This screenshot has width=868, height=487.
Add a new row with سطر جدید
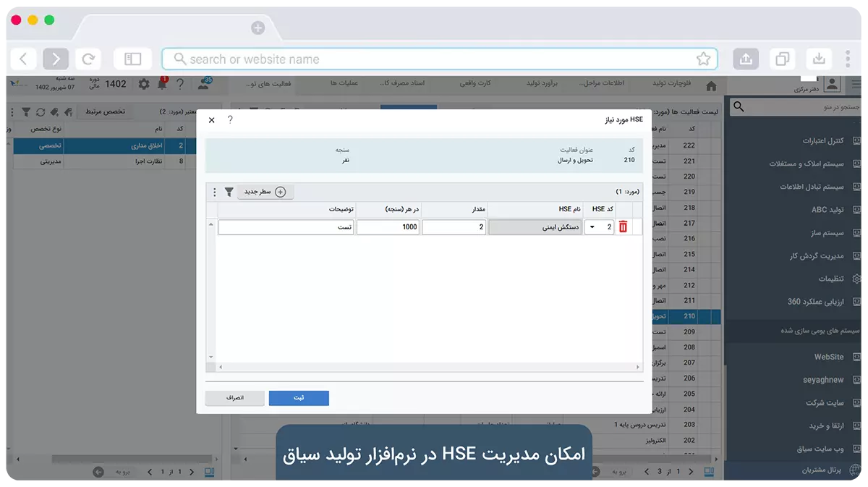pyautogui.click(x=265, y=192)
